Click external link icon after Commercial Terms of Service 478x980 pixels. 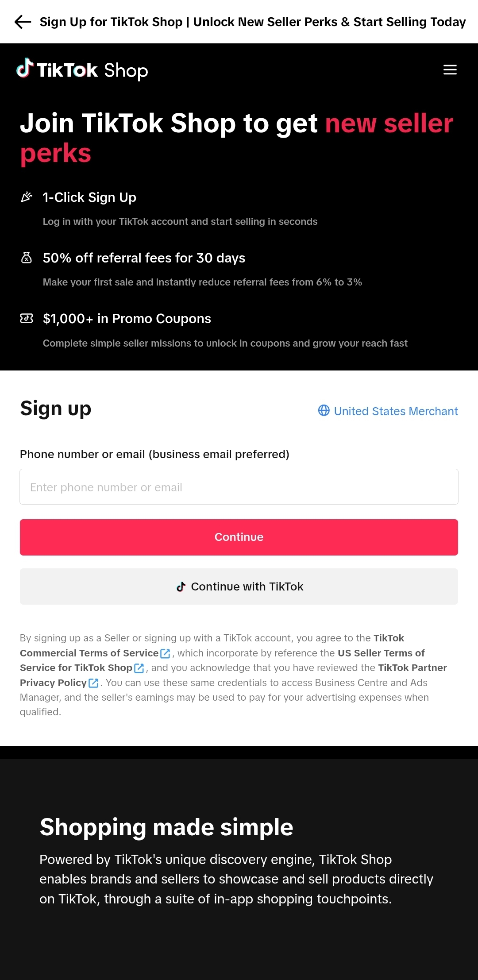coord(165,653)
